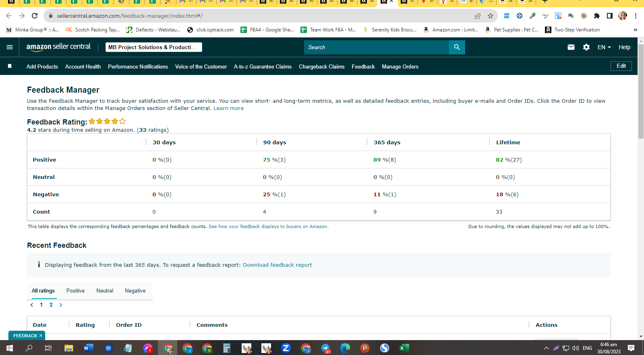Open the settings gear icon

click(x=586, y=47)
